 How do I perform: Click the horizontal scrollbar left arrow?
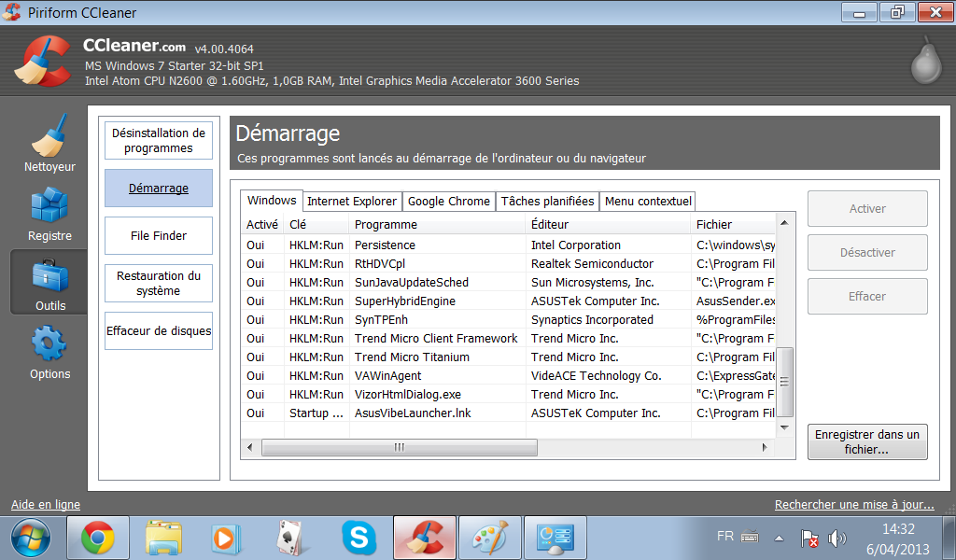click(x=249, y=448)
